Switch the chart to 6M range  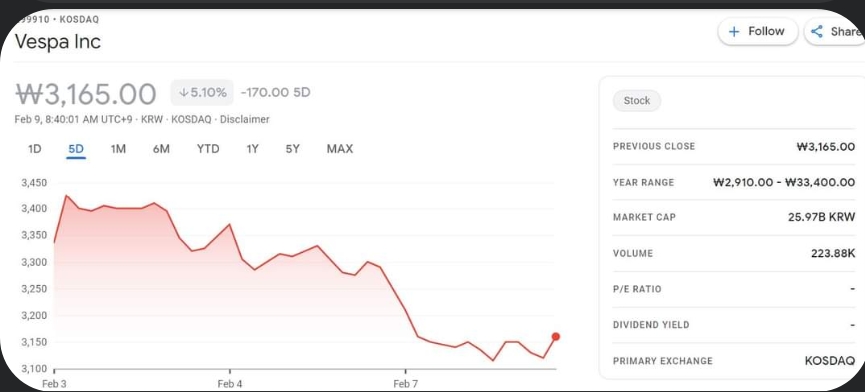161,149
